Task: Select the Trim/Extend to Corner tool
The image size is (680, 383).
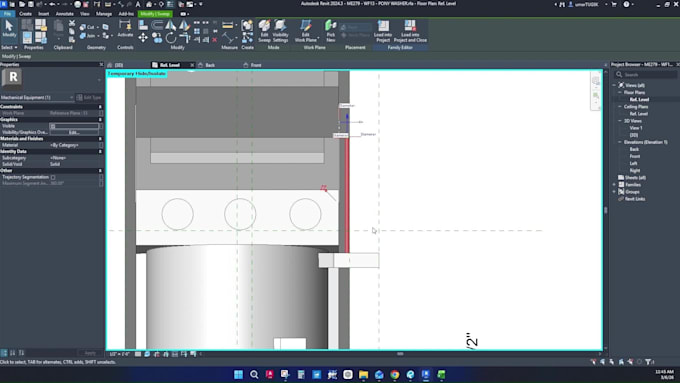Action: coord(184,38)
